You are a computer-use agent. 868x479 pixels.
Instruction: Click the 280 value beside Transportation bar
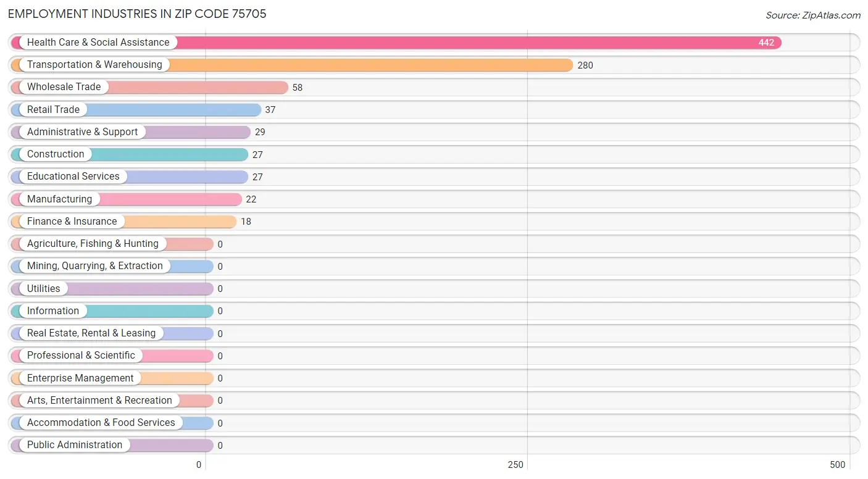pyautogui.click(x=585, y=65)
